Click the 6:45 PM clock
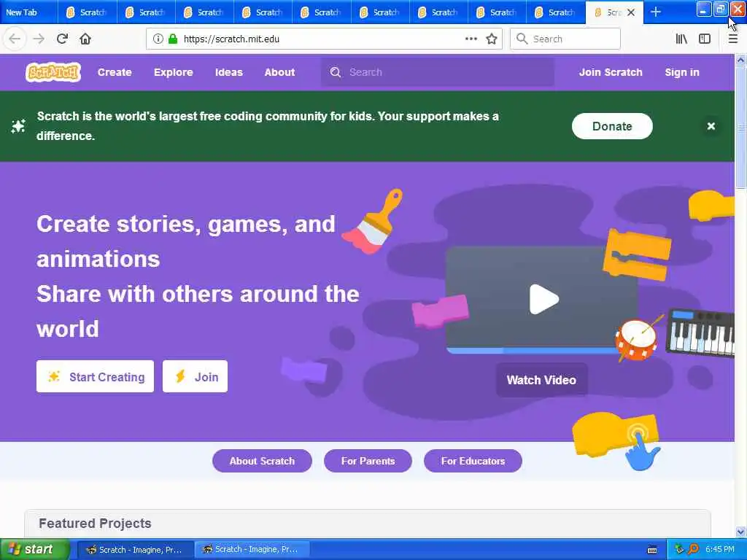Image resolution: width=747 pixels, height=560 pixels. (x=720, y=549)
